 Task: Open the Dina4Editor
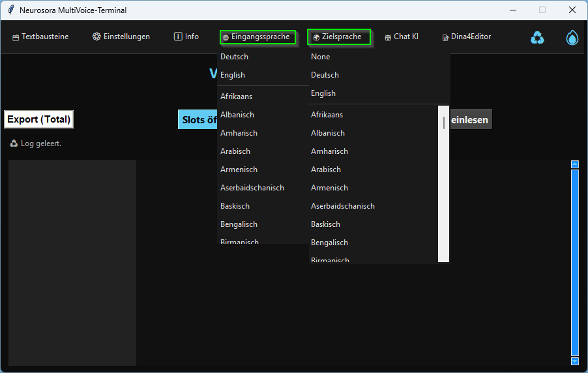(x=466, y=37)
